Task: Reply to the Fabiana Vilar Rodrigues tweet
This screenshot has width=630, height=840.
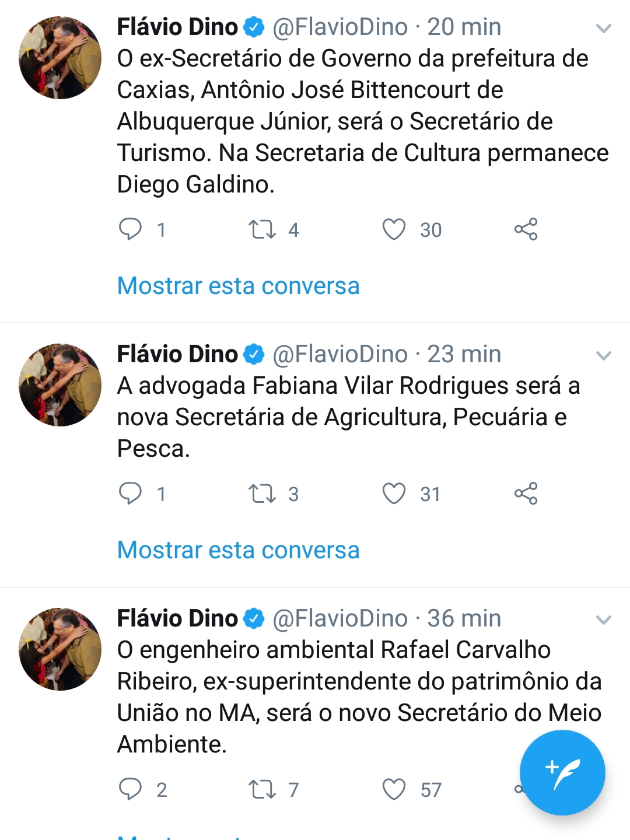Action: tap(130, 494)
